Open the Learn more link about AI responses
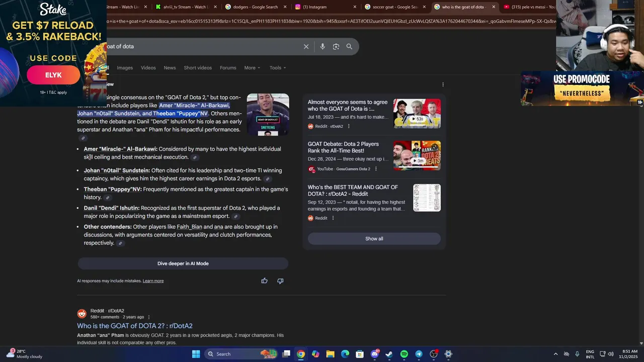The height and width of the screenshot is (362, 644). pos(153,281)
